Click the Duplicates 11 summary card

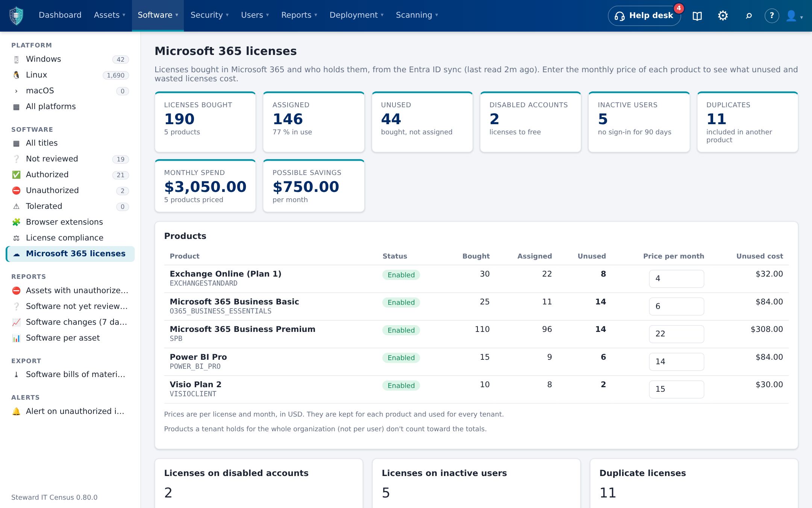click(x=747, y=122)
